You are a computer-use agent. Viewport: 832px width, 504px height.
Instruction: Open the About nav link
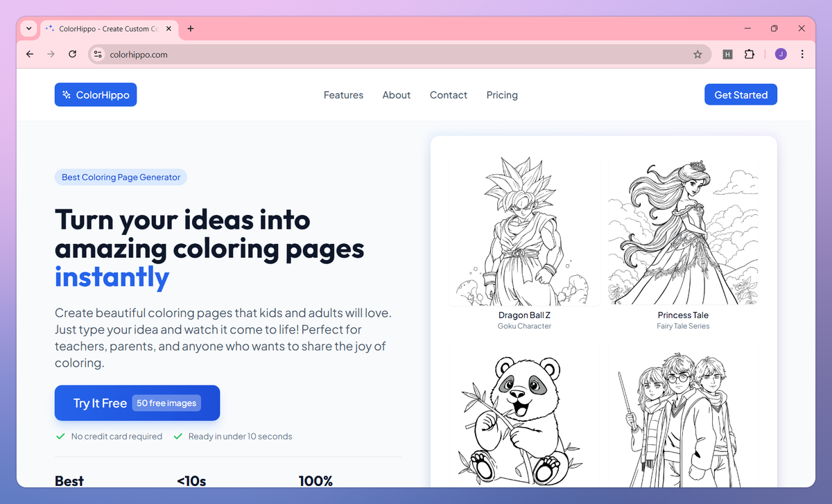(x=397, y=95)
